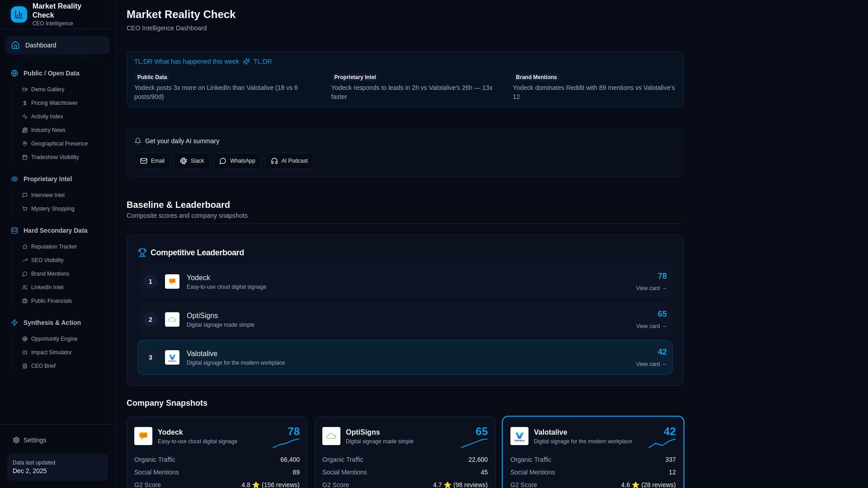868x488 pixels.
Task: Click the Proprietary Intel TL;DR badge
Action: pos(355,77)
